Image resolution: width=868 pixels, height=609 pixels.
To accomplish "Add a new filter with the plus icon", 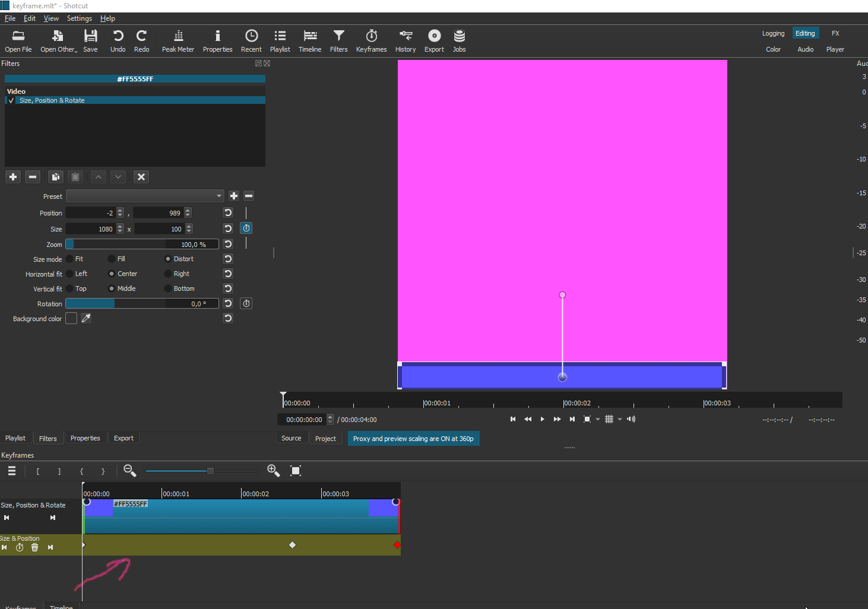I will 12,176.
